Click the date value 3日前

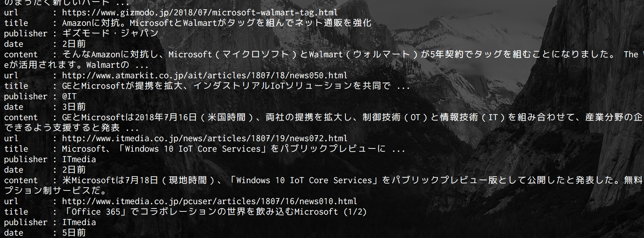tap(74, 107)
